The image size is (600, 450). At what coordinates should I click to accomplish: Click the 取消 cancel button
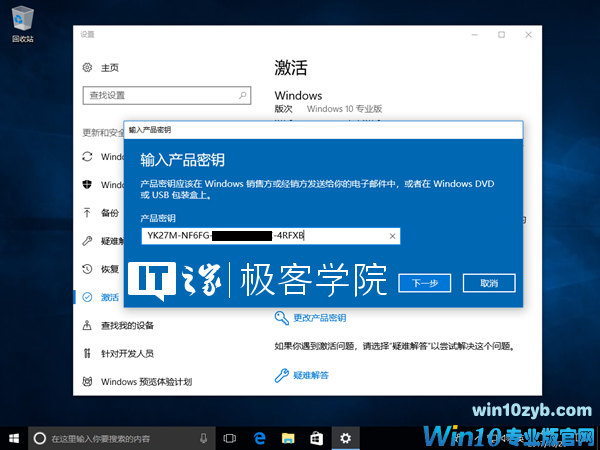[489, 283]
